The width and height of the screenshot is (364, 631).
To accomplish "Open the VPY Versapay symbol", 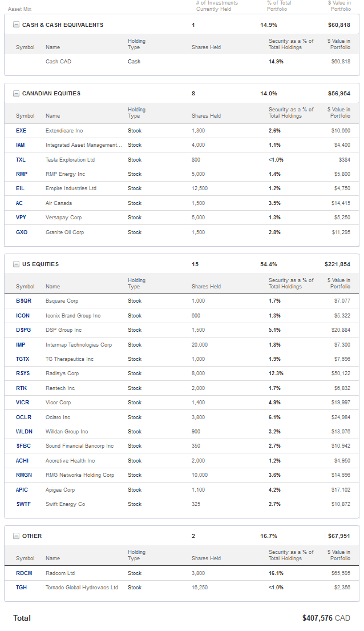I will point(21,218).
